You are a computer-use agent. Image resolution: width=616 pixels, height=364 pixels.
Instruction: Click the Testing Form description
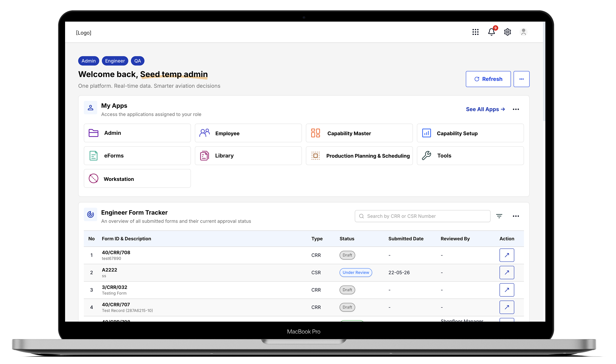click(114, 293)
